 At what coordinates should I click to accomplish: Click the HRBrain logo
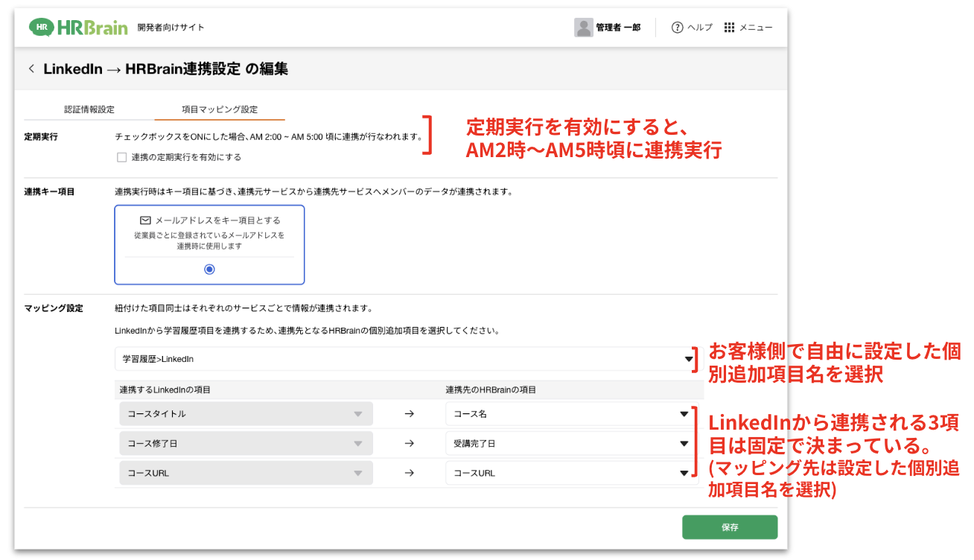click(77, 28)
